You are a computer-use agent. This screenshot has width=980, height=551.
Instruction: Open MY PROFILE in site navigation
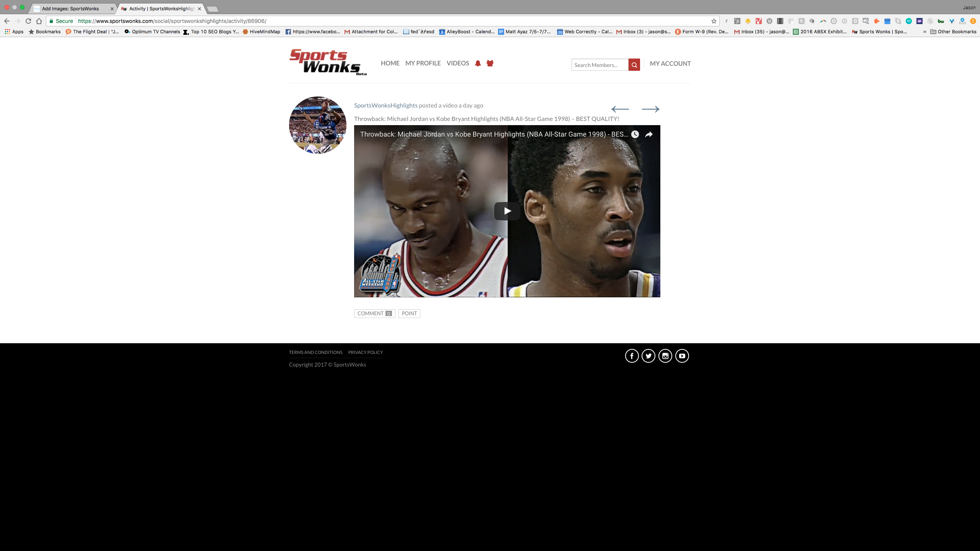423,64
